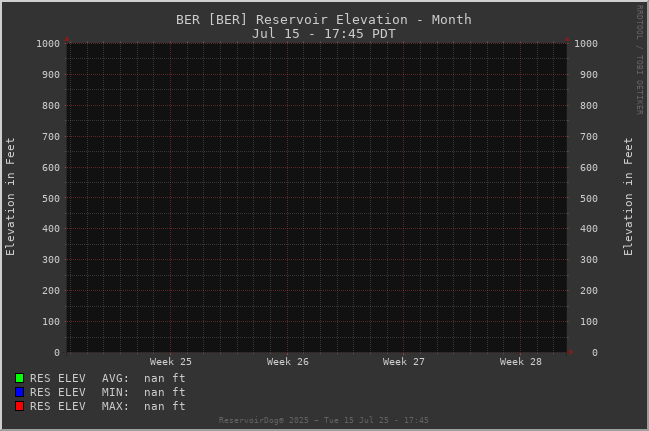Click the 'Week 26' x-axis label

288,361
